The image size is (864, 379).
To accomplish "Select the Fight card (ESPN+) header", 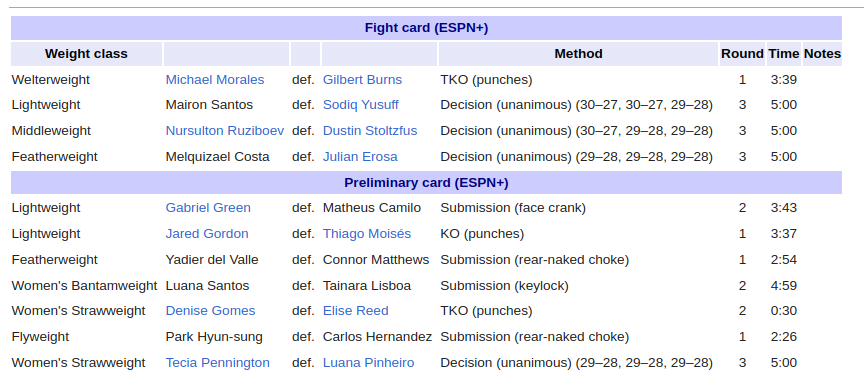I will point(426,28).
